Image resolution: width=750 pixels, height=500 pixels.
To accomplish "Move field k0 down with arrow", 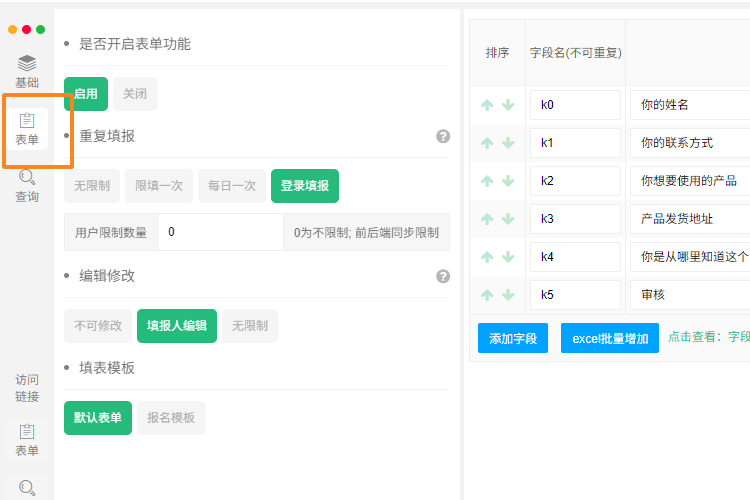I will [508, 105].
